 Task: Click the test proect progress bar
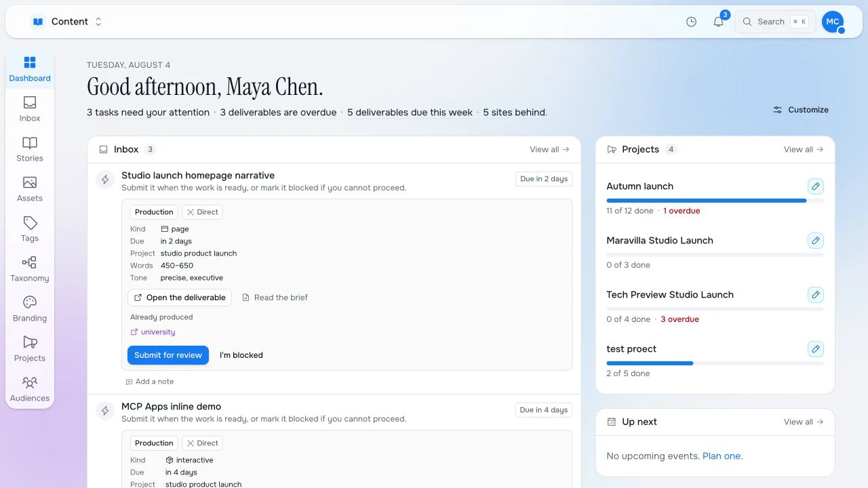(715, 363)
